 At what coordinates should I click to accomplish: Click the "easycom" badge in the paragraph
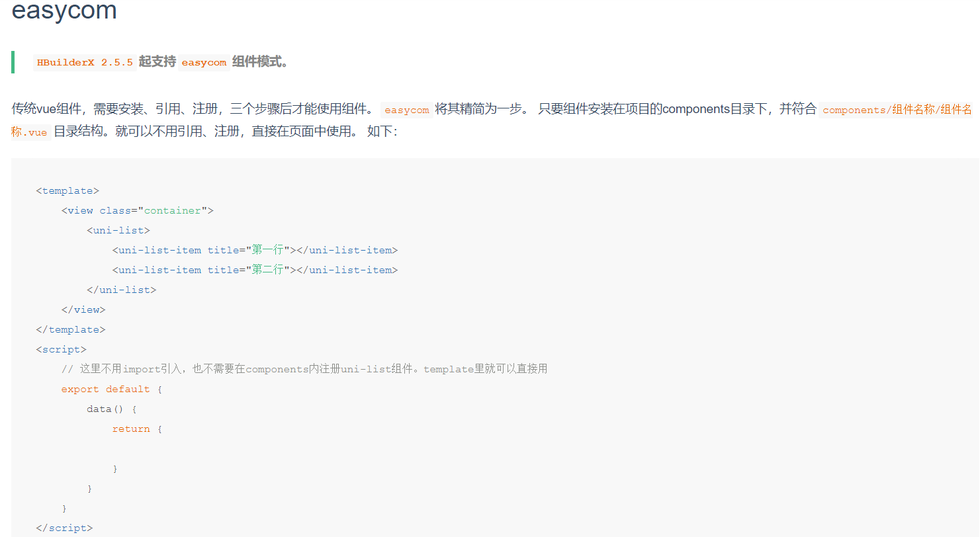pyautogui.click(x=406, y=110)
